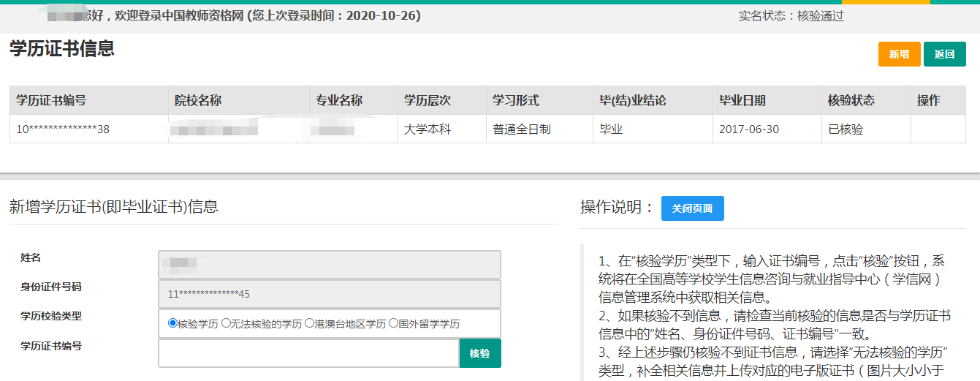Click the 身份证件号码 field showing 11***45

(329, 294)
